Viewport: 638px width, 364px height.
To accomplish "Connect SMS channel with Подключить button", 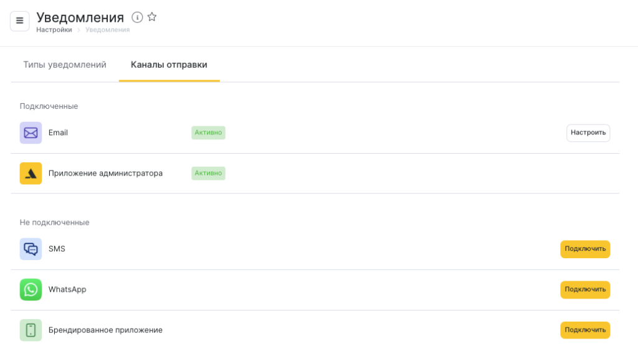I will (584, 249).
